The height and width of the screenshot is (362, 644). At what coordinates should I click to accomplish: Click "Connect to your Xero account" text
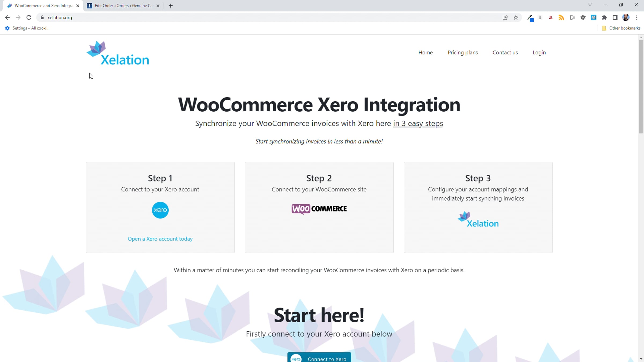click(160, 189)
